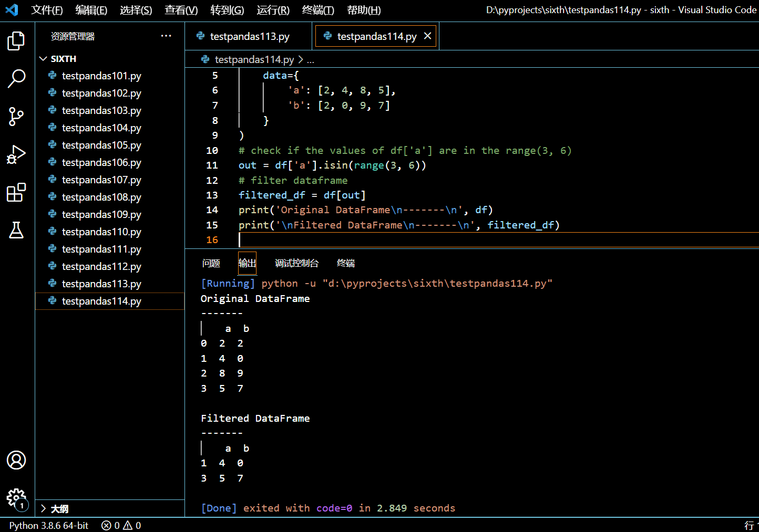Screen dimensions: 759x532
Task: Open the 文件(F) menu
Action: [47, 10]
